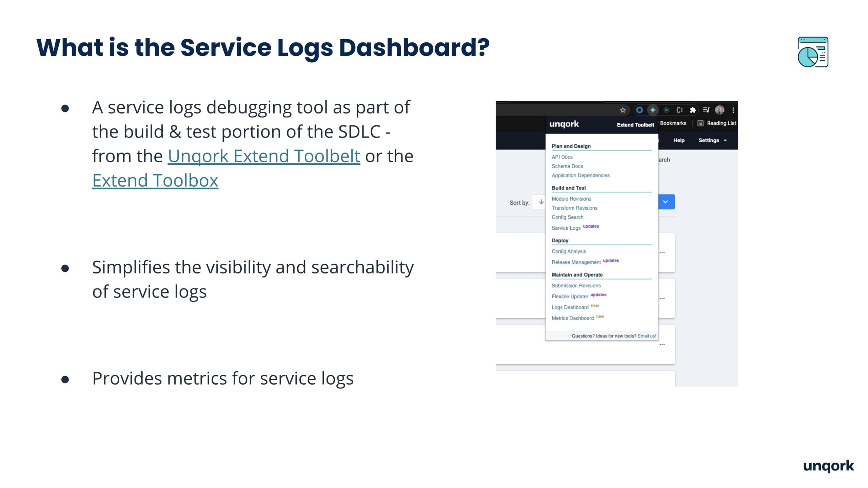Toggle the Sort by direction arrow
The width and height of the screenshot is (868, 488).
[x=541, y=202]
